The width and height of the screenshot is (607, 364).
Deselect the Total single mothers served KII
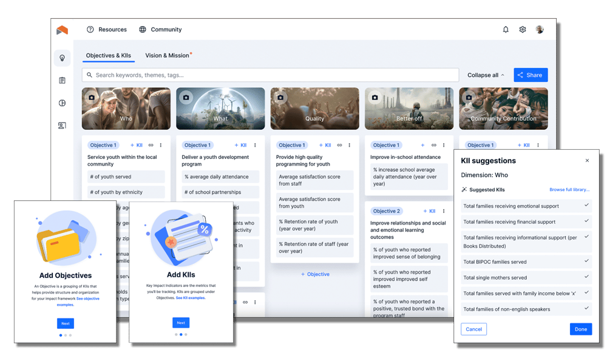pos(586,278)
